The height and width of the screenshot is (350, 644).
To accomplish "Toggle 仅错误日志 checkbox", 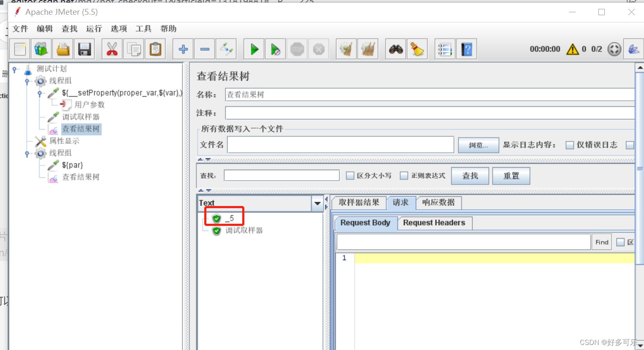I will [x=570, y=145].
